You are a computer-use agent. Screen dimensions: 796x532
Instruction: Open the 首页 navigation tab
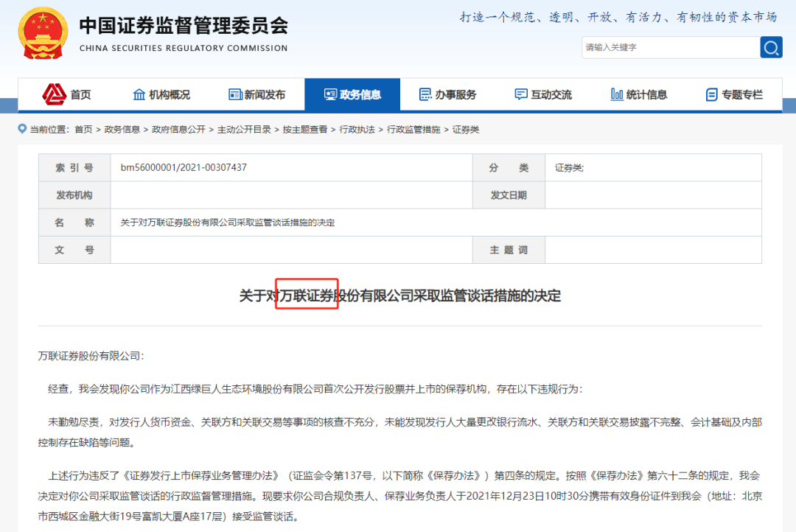66,94
